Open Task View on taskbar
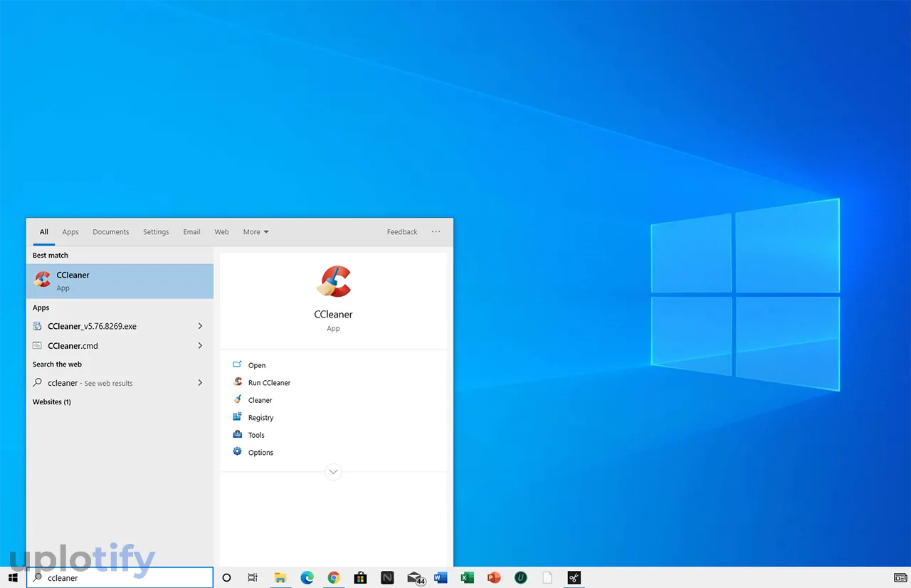911x588 pixels. 253,577
